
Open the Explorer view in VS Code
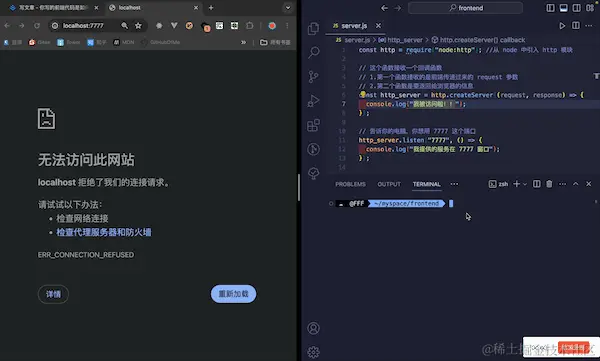(x=313, y=28)
